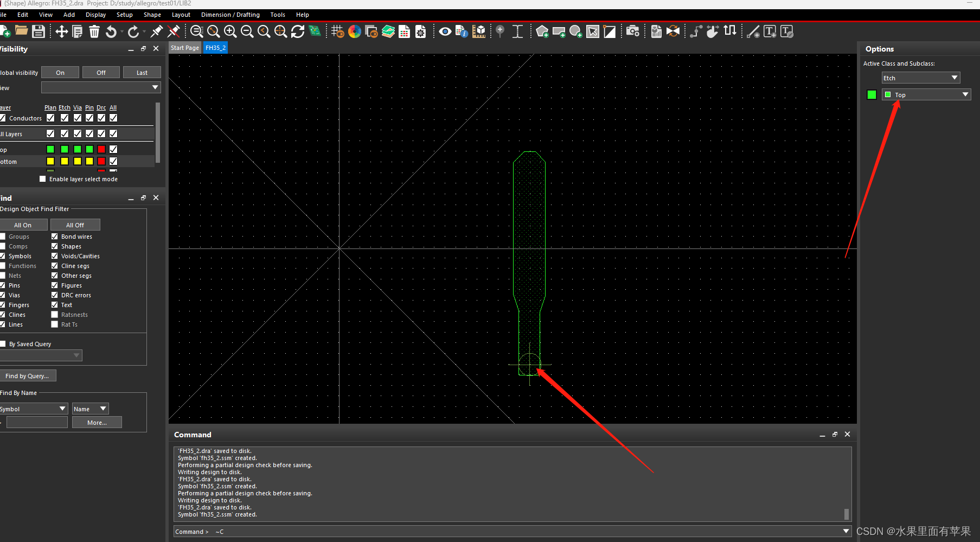The width and height of the screenshot is (980, 542).
Task: Toggle the Ratsnests checkbox
Action: (55, 315)
